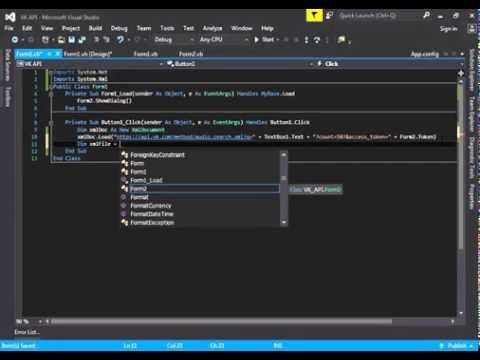The image size is (480, 360).
Task: Select FormatDateTime in IntelliSense list
Action: 200,214
